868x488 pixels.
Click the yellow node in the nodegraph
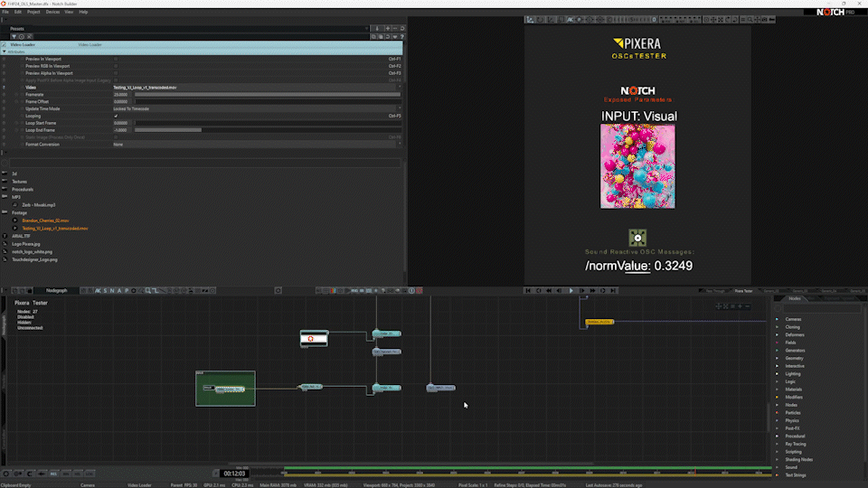[x=599, y=322]
